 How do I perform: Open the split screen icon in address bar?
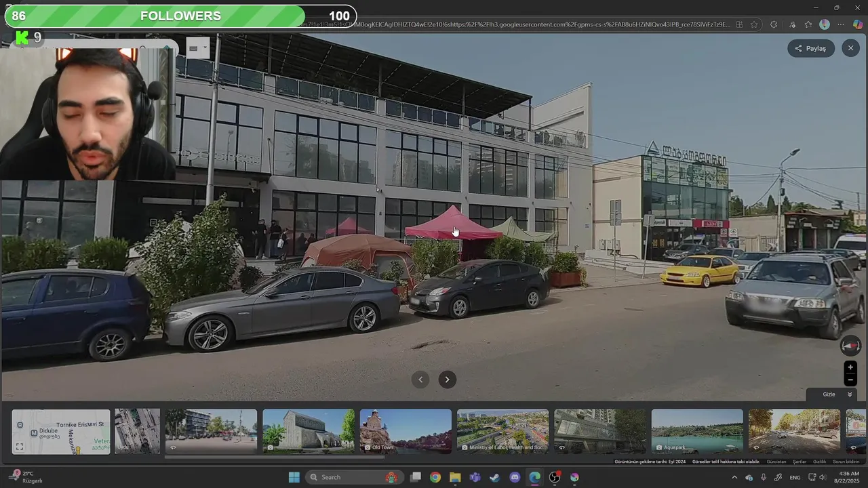click(x=739, y=24)
